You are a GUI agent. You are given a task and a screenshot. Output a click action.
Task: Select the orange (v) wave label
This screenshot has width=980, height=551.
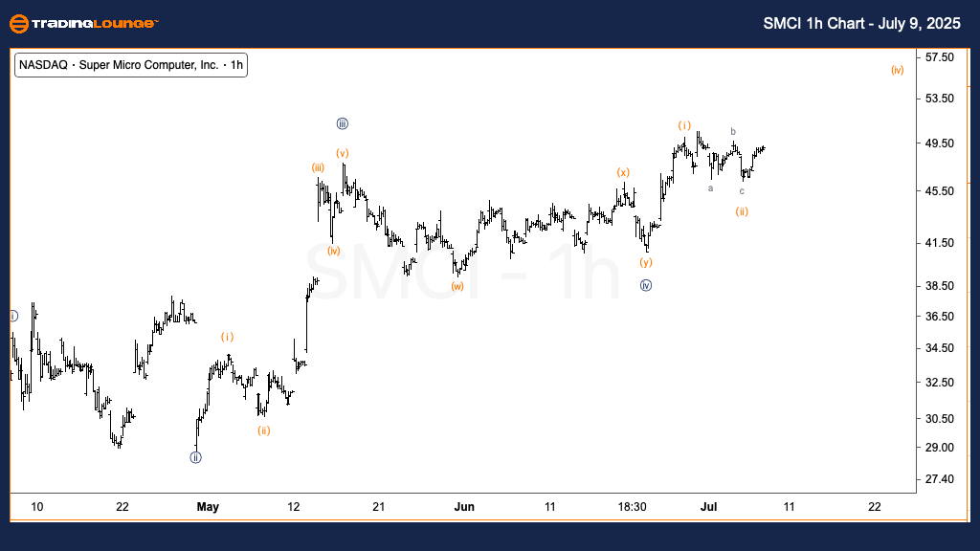click(x=342, y=153)
